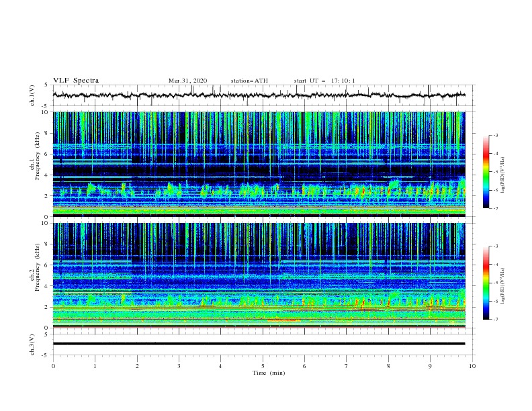Image resolution: width=532 pixels, height=411 pixels.
Task: Click the "10" kHz tick on ch.1 axis
Action: click(x=46, y=112)
